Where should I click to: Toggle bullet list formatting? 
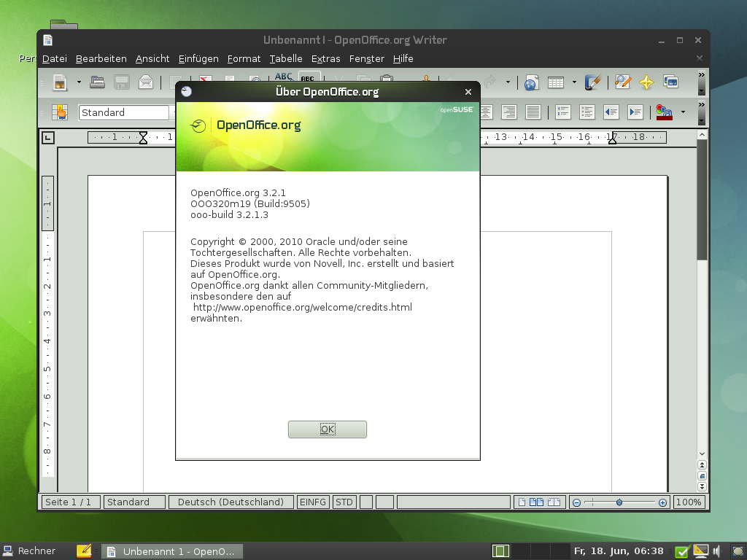point(587,112)
